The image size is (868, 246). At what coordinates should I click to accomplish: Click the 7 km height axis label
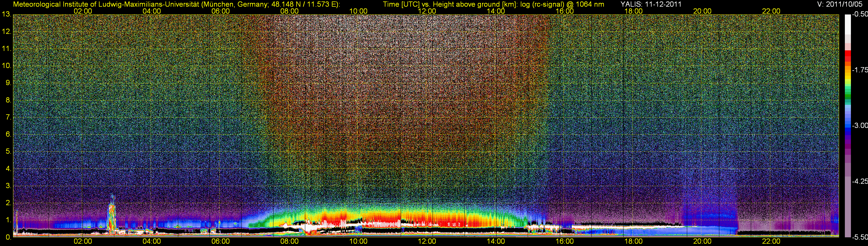pyautogui.click(x=8, y=117)
